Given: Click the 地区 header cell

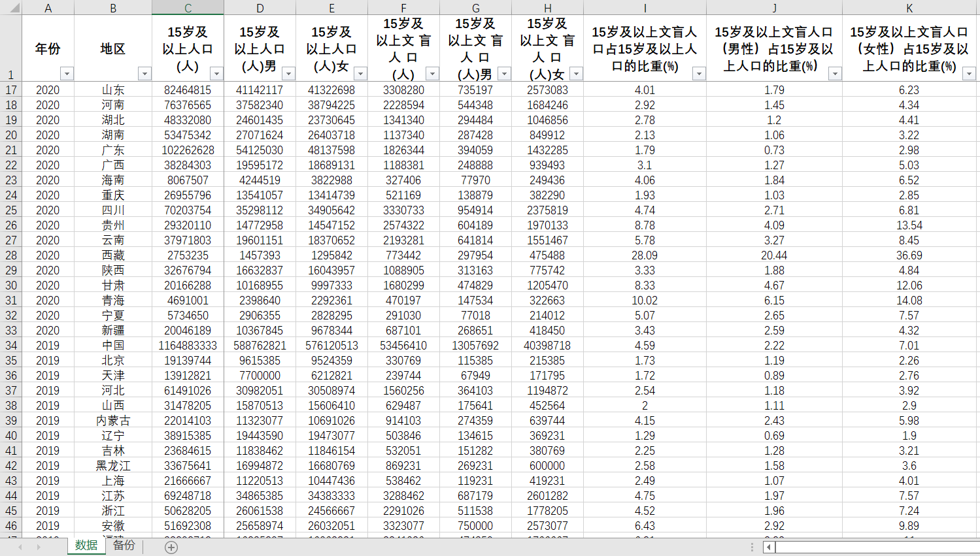Looking at the screenshot, I should (113, 48).
